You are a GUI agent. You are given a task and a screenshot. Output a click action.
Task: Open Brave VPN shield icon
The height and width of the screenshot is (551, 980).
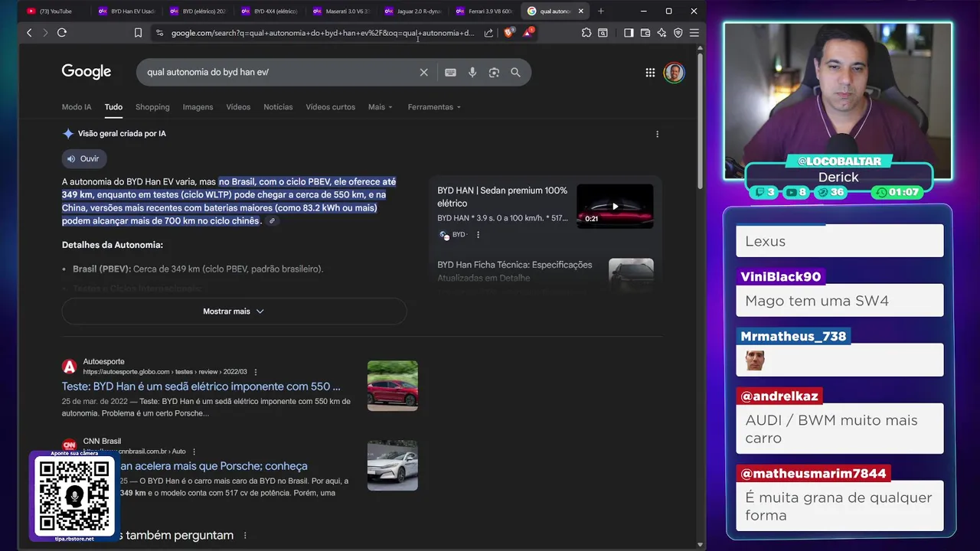click(x=678, y=33)
